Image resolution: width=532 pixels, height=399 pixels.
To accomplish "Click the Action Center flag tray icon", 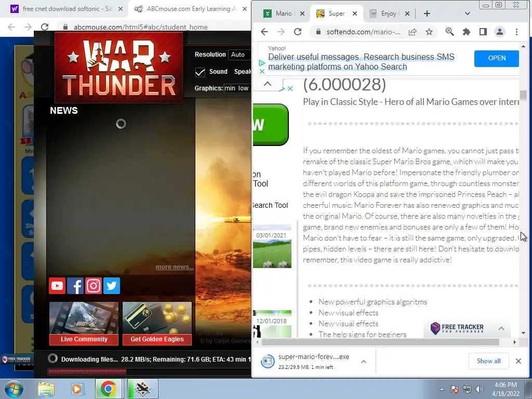I will click(455, 389).
